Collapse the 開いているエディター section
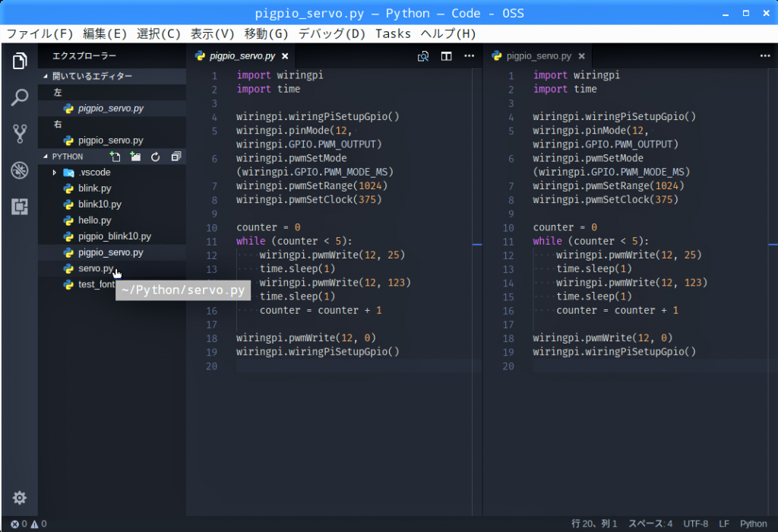The image size is (778, 532). pyautogui.click(x=46, y=76)
